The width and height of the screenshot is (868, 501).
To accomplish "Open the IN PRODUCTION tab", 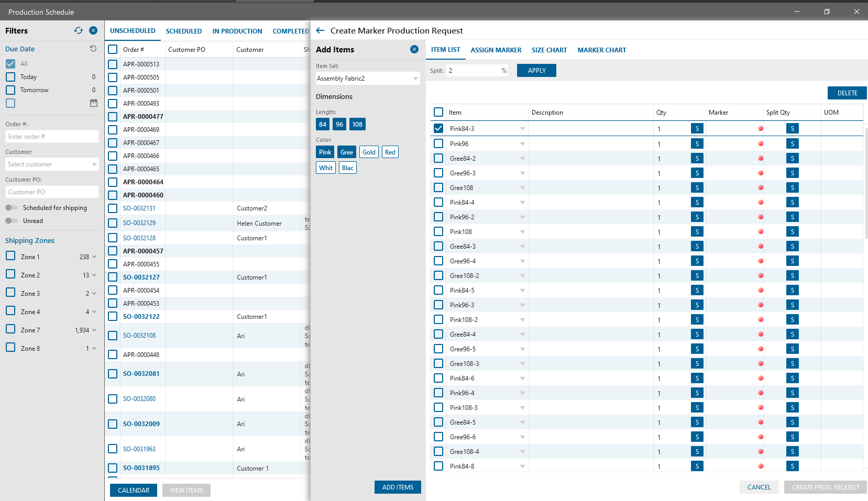I will tap(237, 31).
